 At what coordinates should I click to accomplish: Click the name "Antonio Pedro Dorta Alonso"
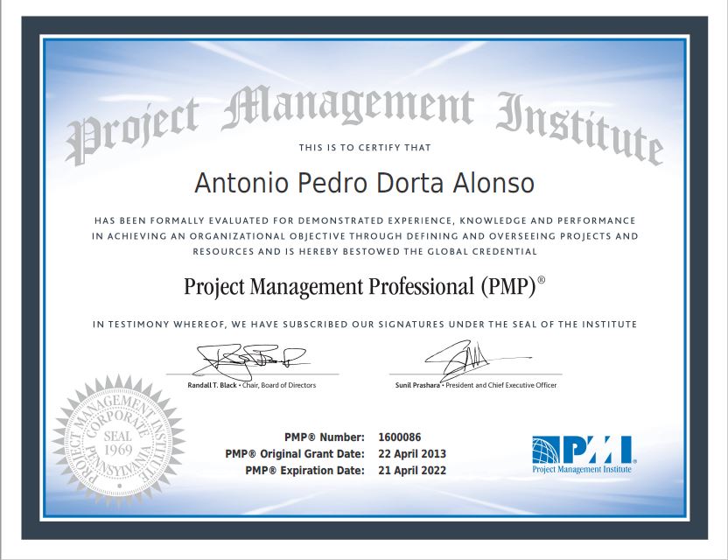pos(365,183)
